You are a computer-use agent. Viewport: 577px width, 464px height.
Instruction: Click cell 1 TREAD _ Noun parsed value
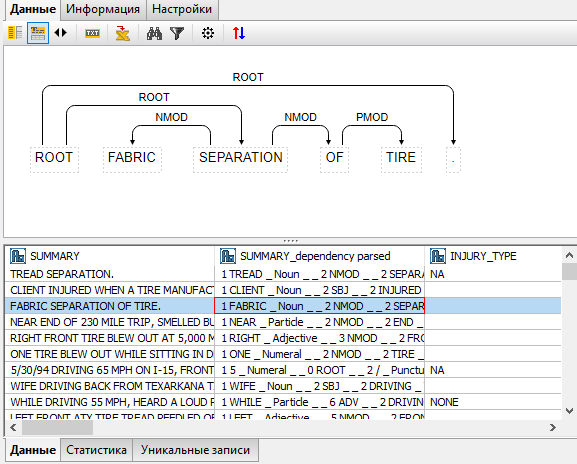pos(319,274)
